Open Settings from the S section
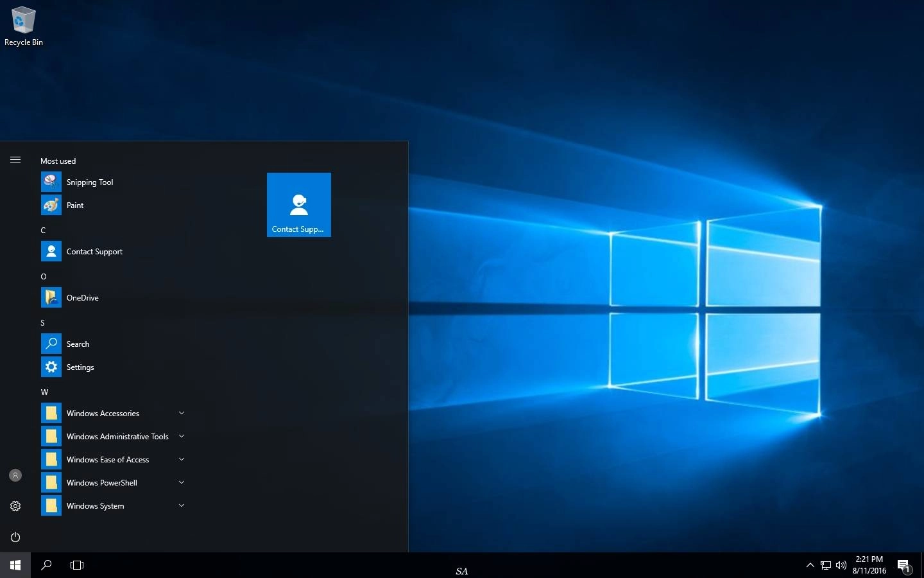 [113, 367]
